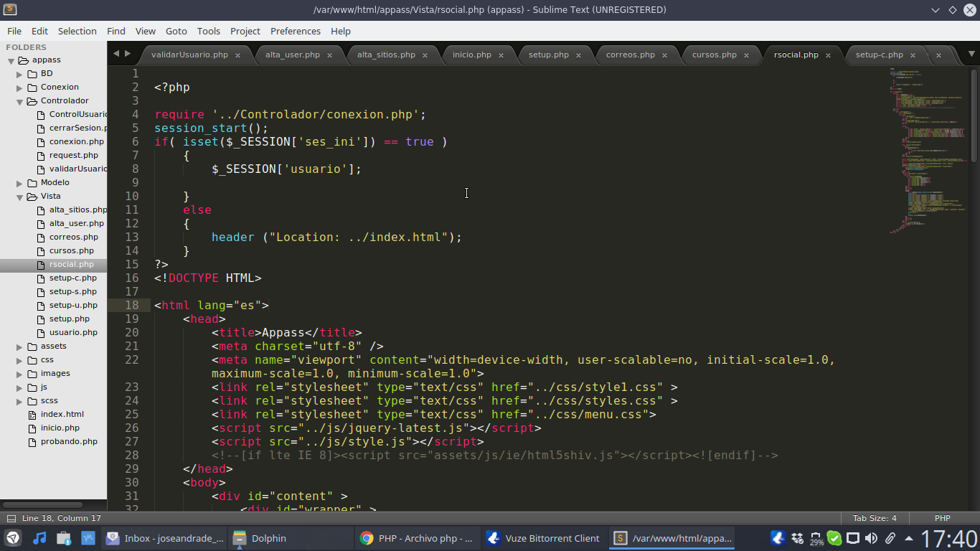
Task: Open the tab list dropdown arrow
Action: (972, 54)
